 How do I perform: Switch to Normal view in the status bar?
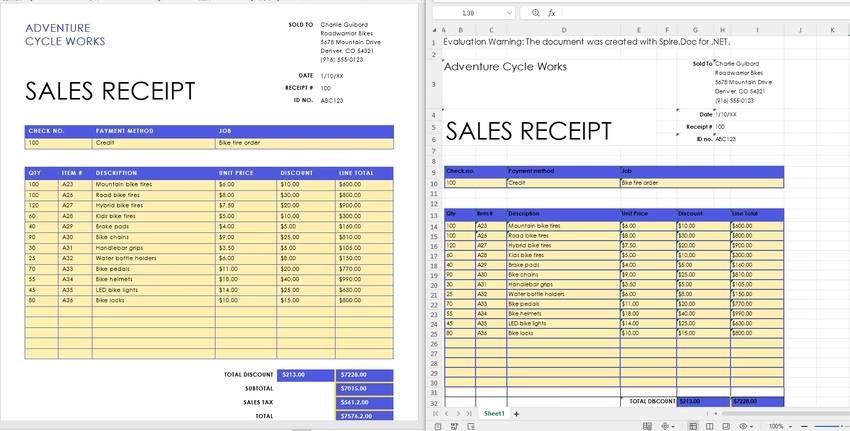(x=693, y=427)
